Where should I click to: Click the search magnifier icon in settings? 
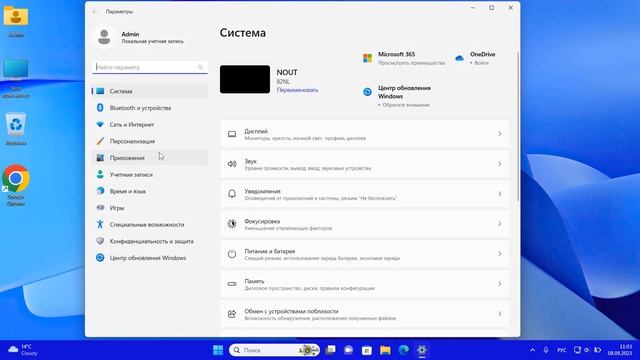point(200,67)
